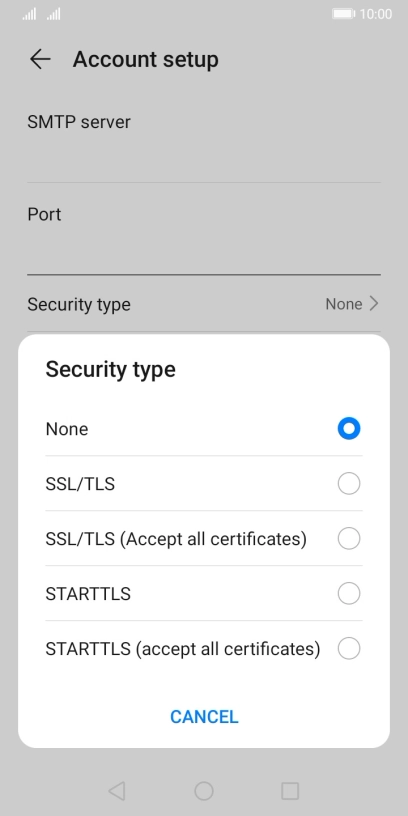Tap the 10:00 clock in status bar
The width and height of the screenshot is (408, 816).
[376, 14]
